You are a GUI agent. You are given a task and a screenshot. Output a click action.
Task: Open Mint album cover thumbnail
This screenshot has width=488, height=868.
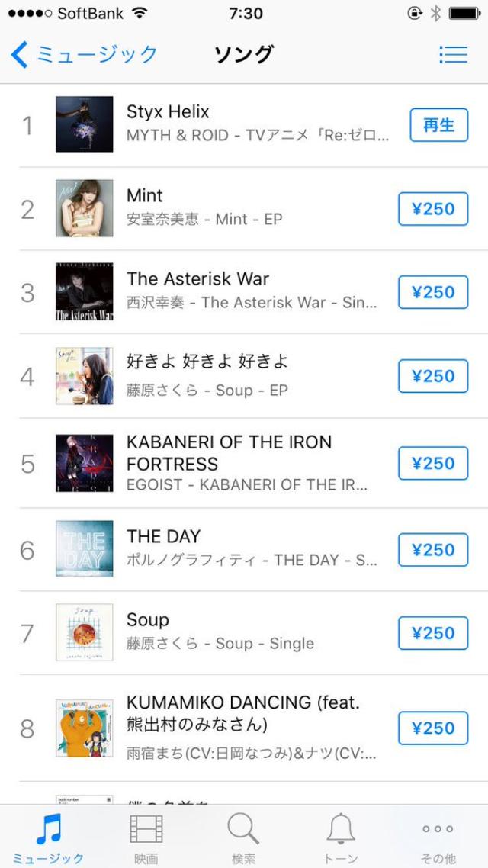[85, 208]
